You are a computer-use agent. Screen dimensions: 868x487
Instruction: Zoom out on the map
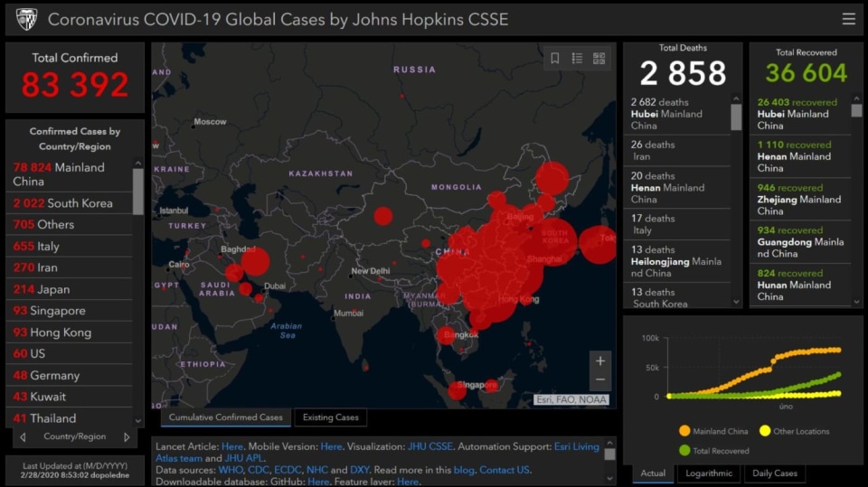(600, 379)
